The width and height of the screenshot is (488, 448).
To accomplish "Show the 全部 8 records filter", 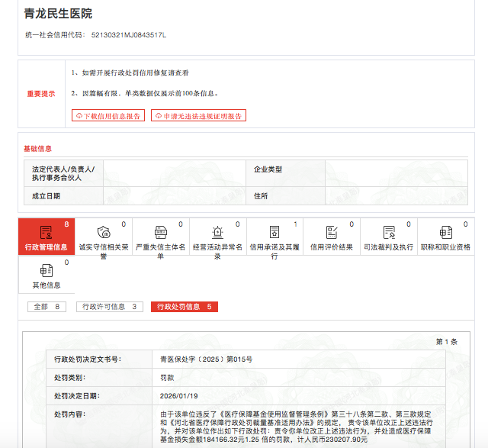I will click(x=47, y=307).
